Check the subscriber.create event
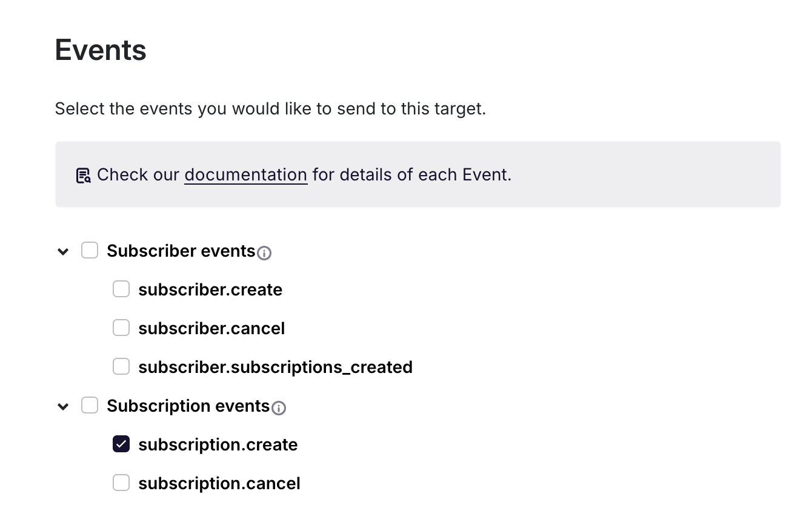812x511 pixels. click(x=121, y=289)
